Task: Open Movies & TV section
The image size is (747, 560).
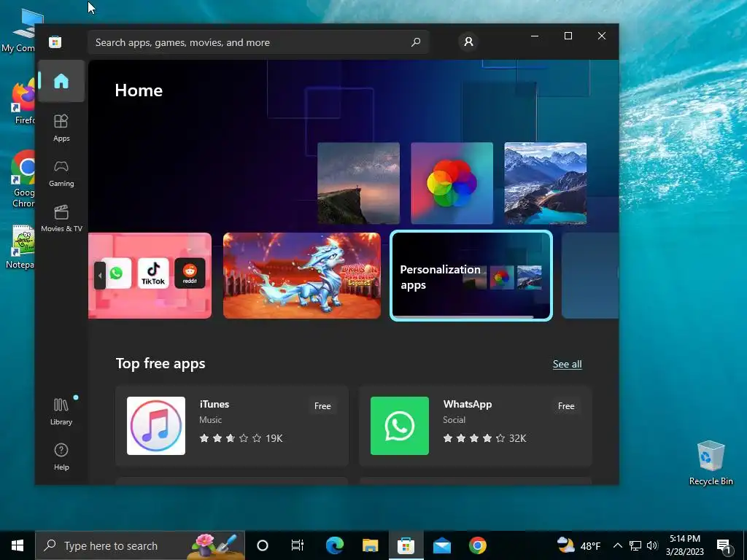Action: point(61,218)
